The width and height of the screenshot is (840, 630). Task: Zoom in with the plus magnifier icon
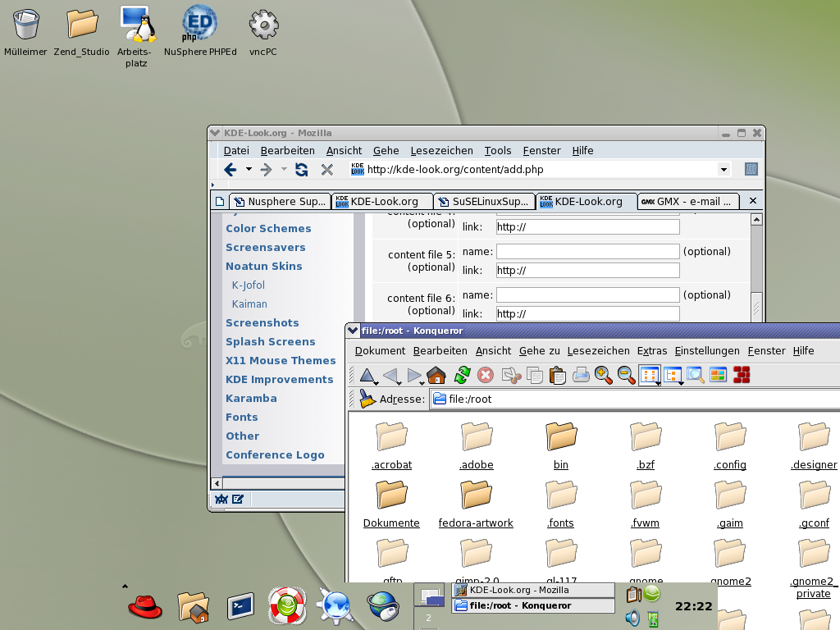pos(603,376)
